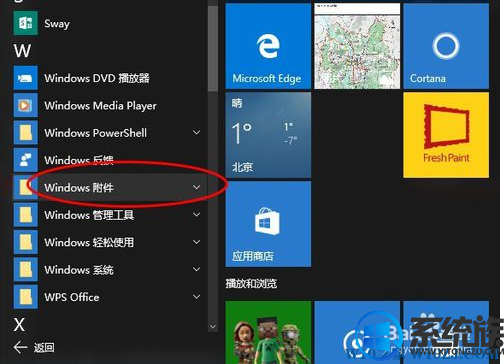Image resolution: width=504 pixels, height=364 pixels.
Task: Select the Windows 附件 folder label
Action: (79, 188)
